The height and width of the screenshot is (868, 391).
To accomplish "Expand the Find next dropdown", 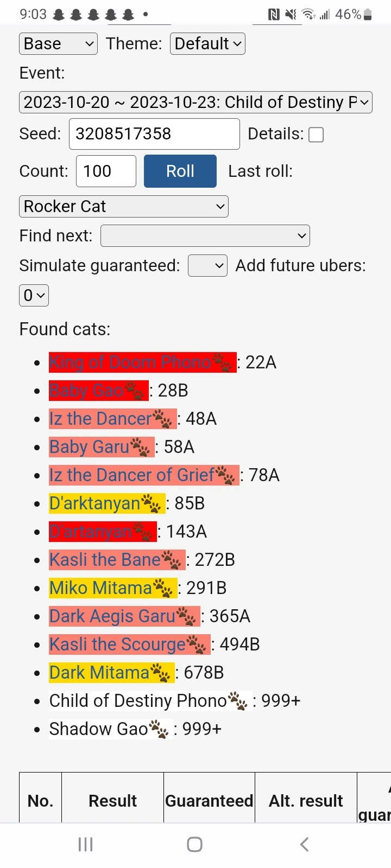I will pyautogui.click(x=205, y=235).
